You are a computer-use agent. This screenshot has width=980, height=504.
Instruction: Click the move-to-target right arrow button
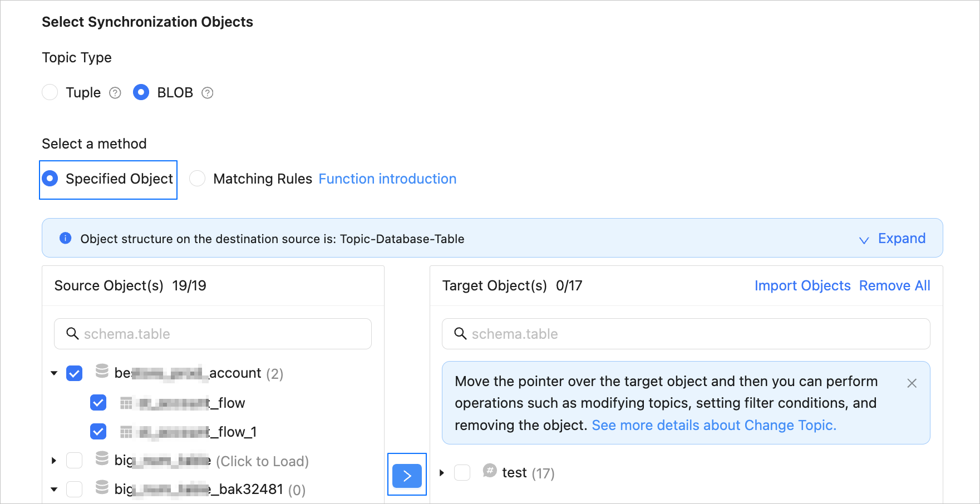coord(407,476)
